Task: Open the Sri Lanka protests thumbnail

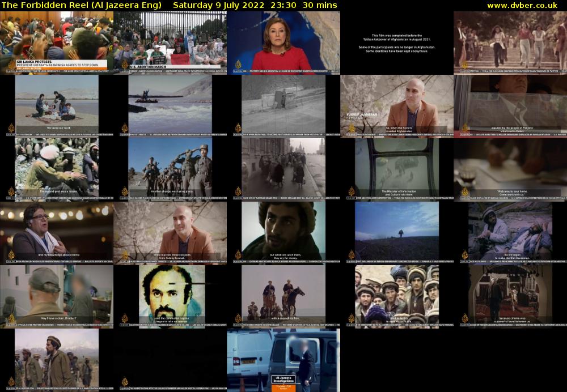Action: point(57,42)
